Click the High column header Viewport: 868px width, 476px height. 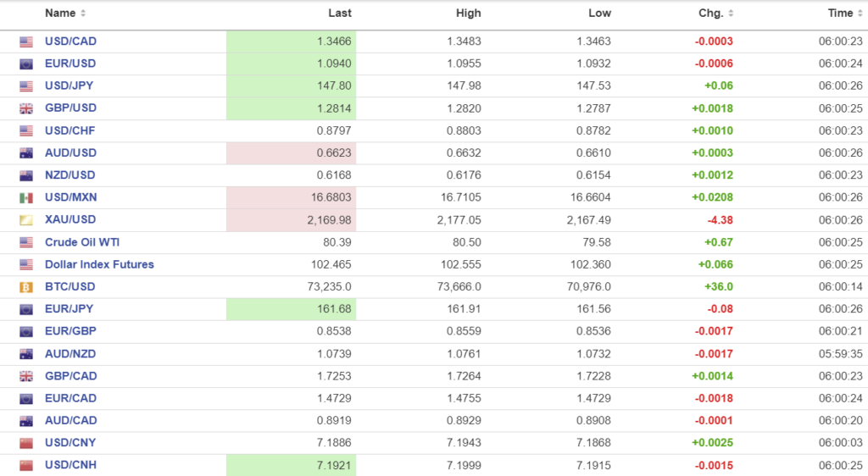pyautogui.click(x=468, y=14)
